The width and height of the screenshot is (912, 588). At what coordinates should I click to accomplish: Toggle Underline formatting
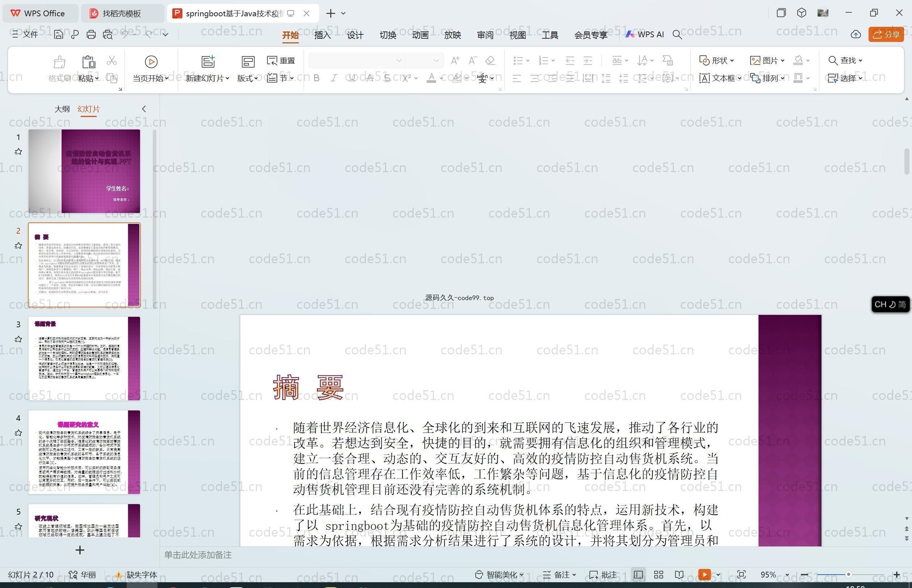(x=352, y=78)
